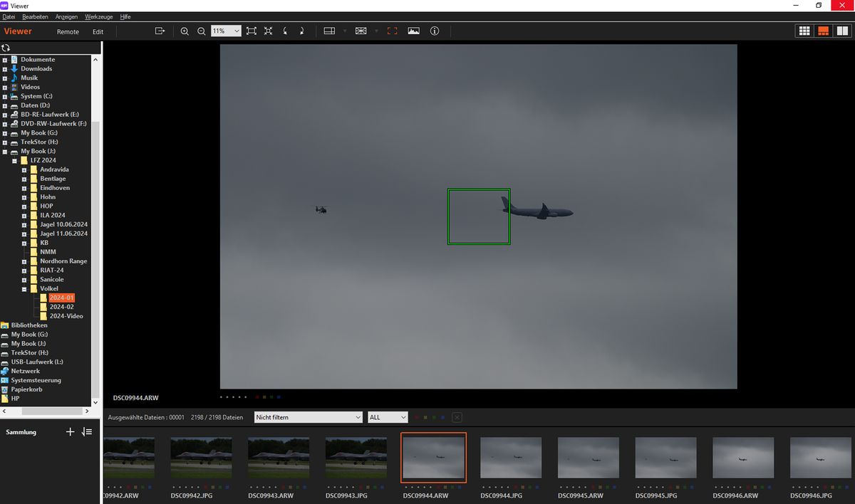Open the image information panel
855x504 pixels.
click(x=435, y=31)
